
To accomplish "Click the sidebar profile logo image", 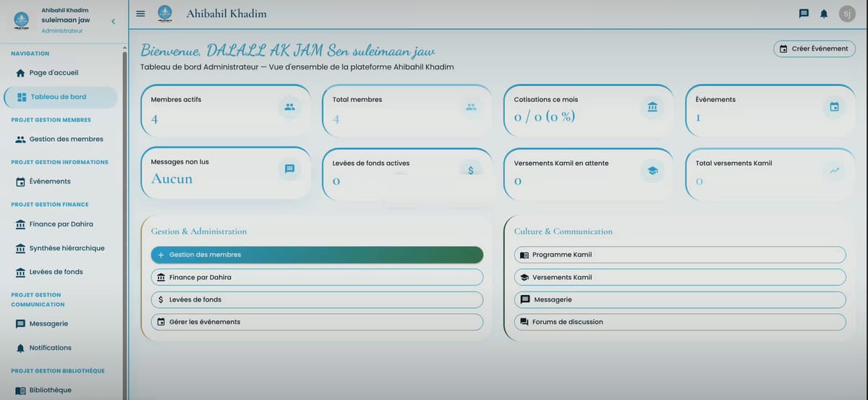I will tap(22, 21).
